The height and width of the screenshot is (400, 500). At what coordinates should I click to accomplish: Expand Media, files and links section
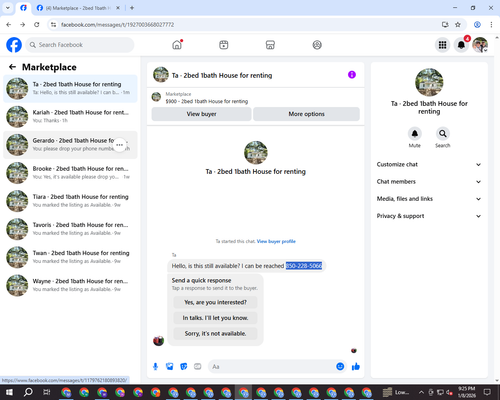click(x=429, y=199)
